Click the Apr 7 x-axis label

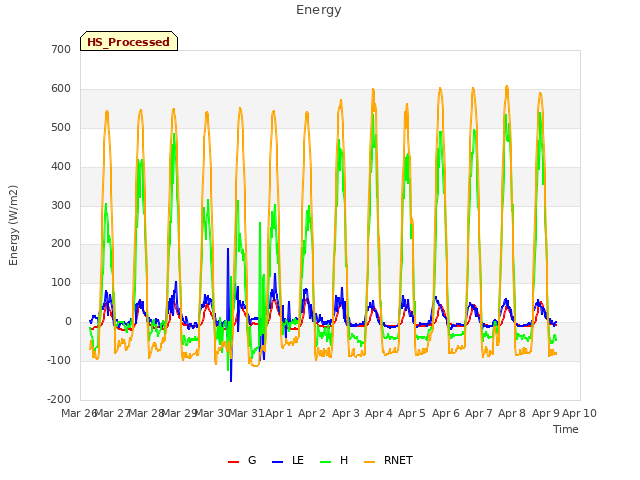point(479,413)
